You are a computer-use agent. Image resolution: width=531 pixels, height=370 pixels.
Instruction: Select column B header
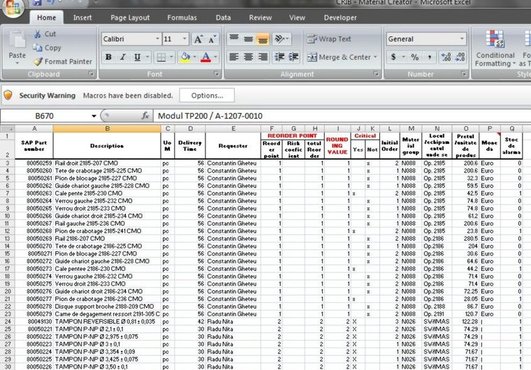coord(107,129)
